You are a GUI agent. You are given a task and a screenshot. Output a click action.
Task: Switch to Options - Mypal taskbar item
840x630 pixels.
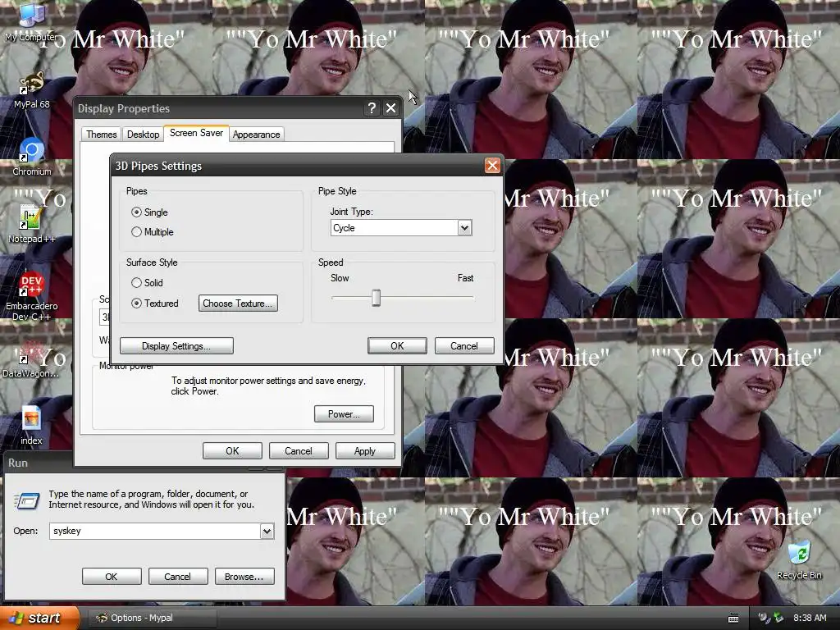coord(152,618)
